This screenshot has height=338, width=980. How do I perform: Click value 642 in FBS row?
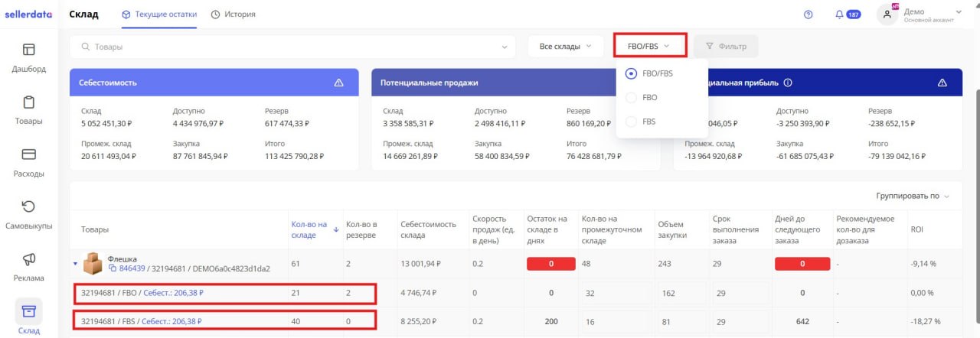coord(802,321)
